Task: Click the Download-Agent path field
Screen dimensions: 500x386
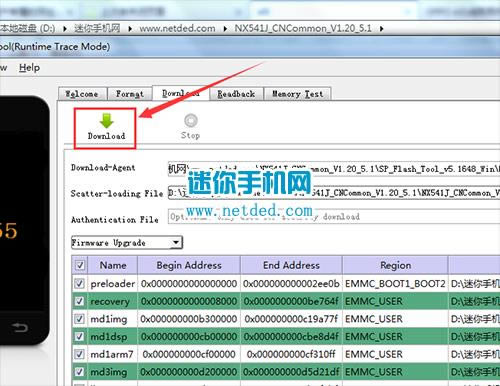Action: (x=334, y=169)
